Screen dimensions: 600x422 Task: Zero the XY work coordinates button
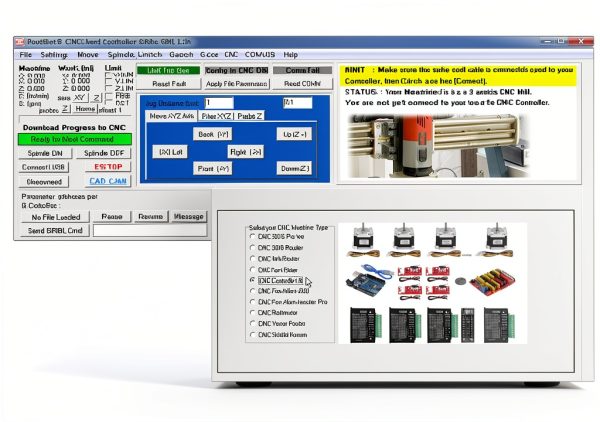point(80,98)
